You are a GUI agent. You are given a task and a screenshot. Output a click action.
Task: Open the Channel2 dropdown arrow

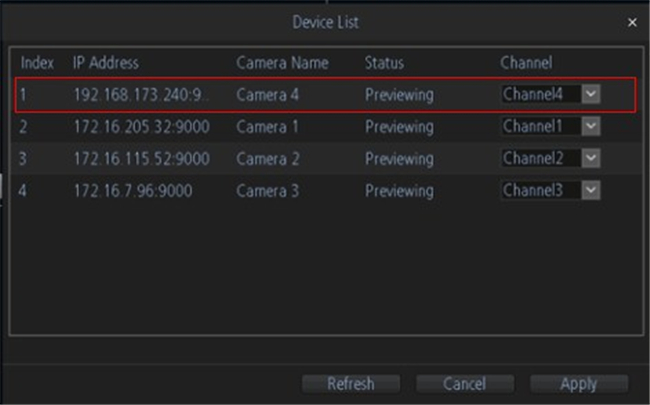click(x=591, y=158)
